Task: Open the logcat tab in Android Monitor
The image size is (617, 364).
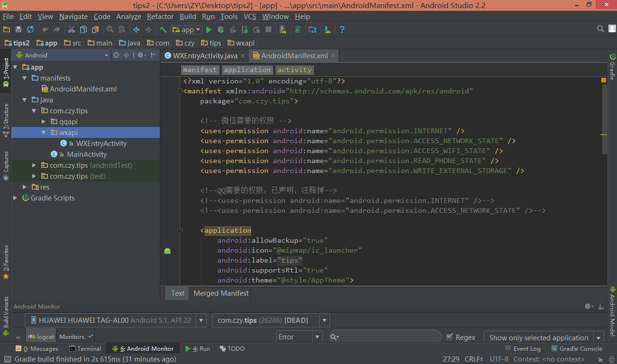Action: pyautogui.click(x=42, y=337)
